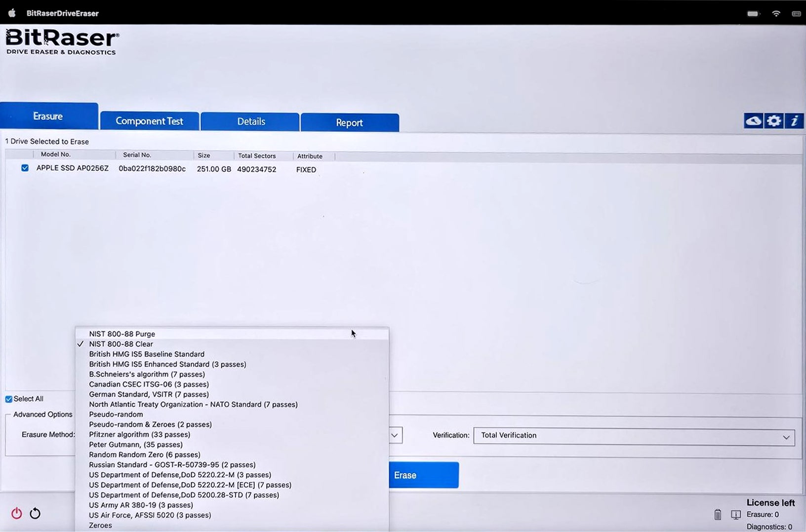Click the FIXED attribute cell

(306, 170)
